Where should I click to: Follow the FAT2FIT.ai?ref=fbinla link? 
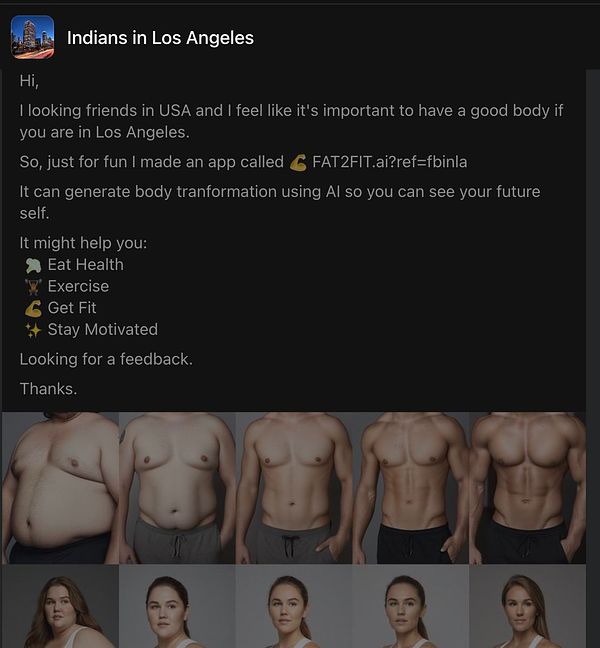click(x=390, y=162)
